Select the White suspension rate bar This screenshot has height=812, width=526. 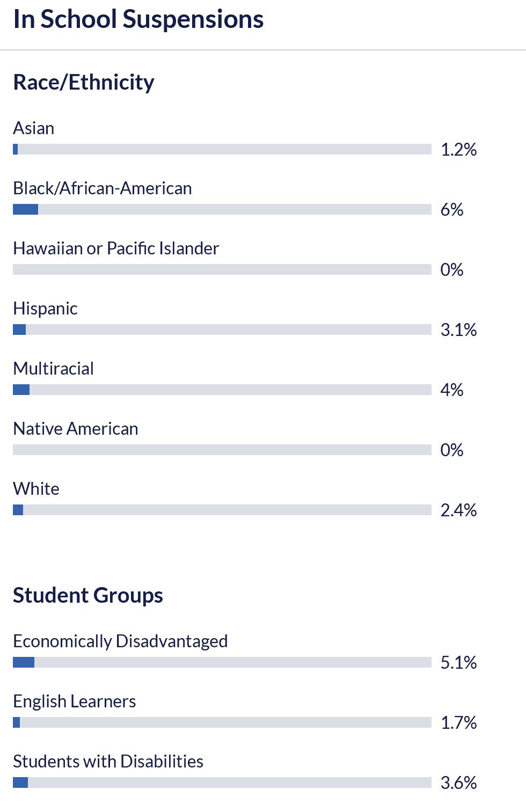(x=222, y=510)
